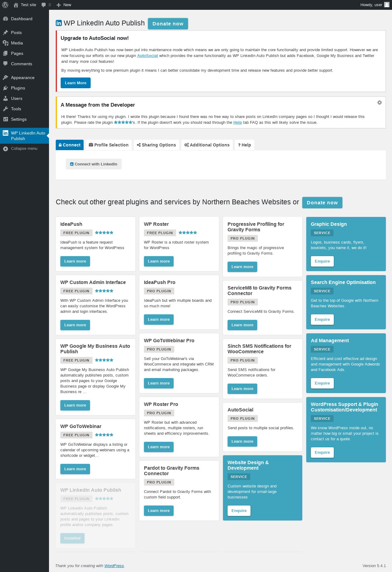The width and height of the screenshot is (392, 572).
Task: Click the Appearance paintbrush icon
Action: click(6, 78)
